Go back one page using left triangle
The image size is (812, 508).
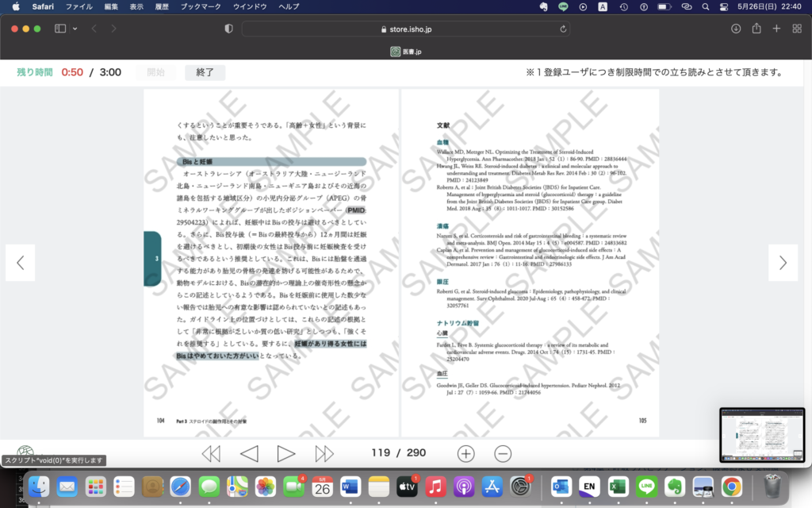(x=249, y=453)
